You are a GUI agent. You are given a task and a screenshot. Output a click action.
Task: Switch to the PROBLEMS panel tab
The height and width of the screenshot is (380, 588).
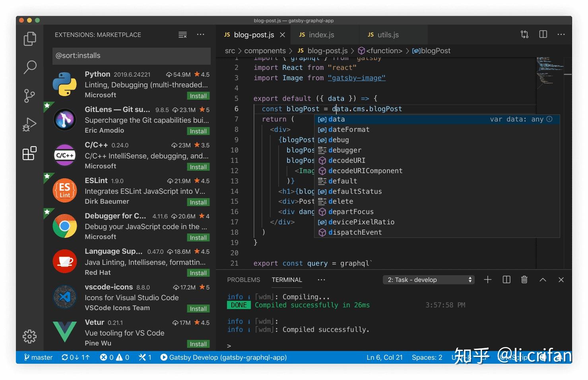pos(243,280)
